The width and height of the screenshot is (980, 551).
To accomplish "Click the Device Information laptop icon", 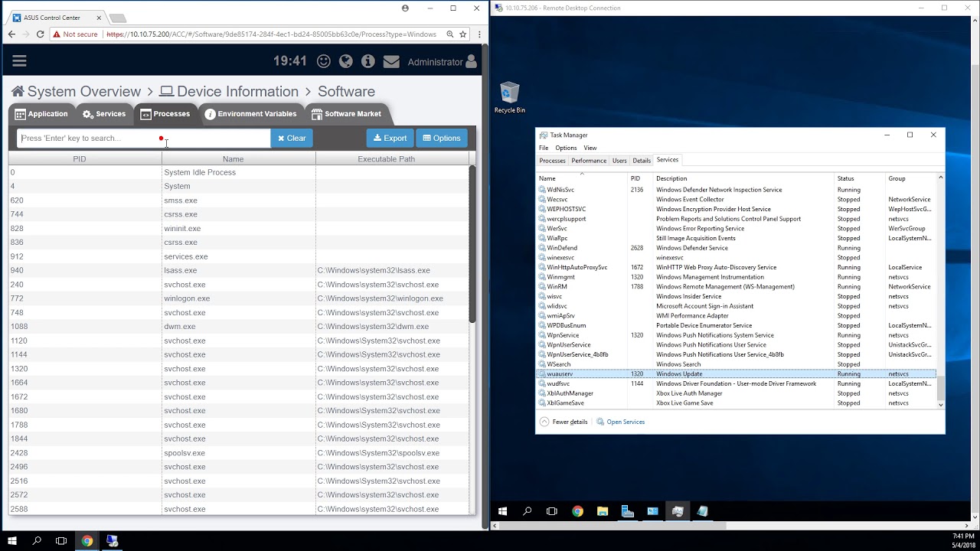I will (166, 92).
